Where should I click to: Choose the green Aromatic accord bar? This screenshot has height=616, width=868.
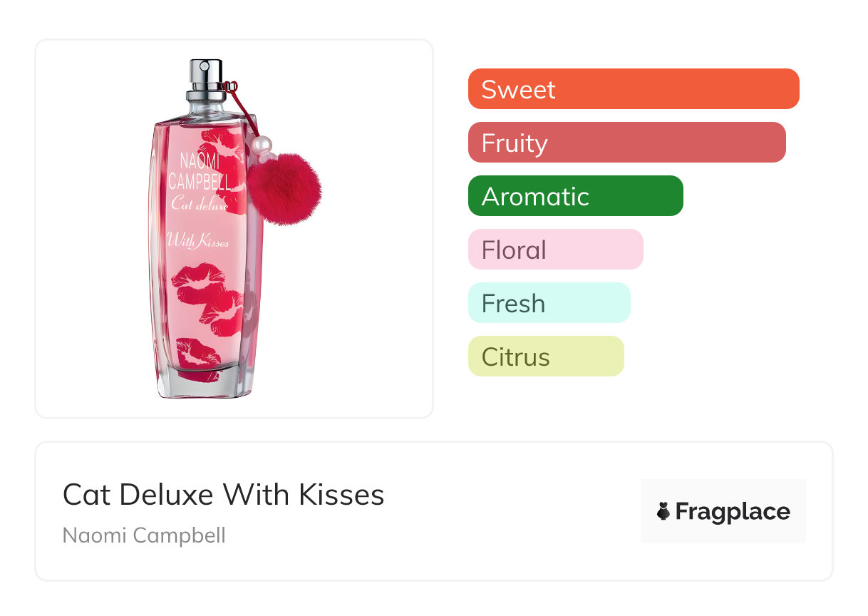point(575,196)
